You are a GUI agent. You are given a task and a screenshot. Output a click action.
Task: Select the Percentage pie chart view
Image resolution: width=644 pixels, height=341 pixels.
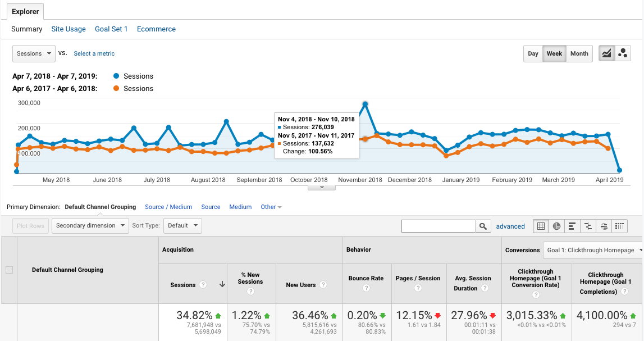coord(556,226)
